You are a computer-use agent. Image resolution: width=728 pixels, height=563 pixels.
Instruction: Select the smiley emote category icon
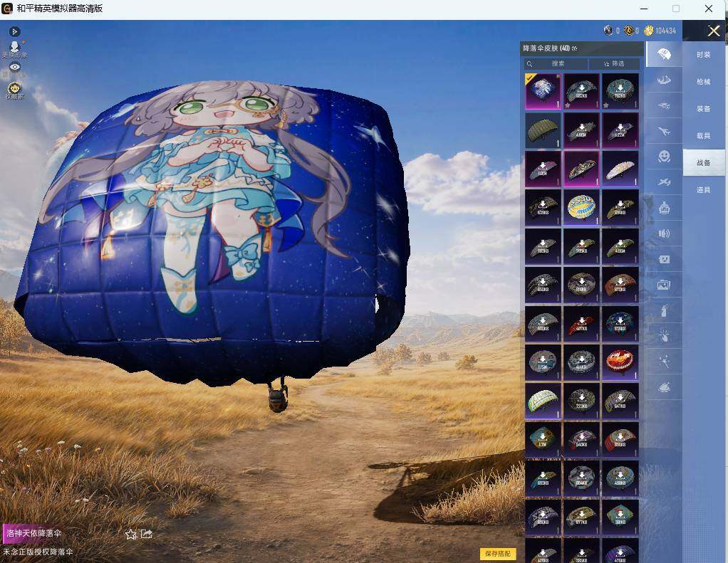pos(664,157)
